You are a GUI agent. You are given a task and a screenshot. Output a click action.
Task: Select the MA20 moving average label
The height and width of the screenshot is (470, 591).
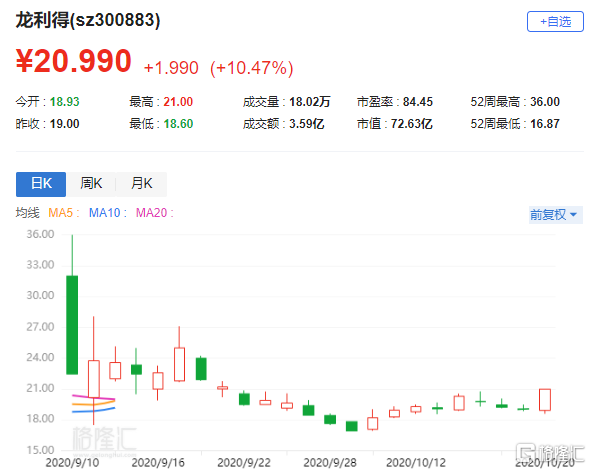coord(155,213)
